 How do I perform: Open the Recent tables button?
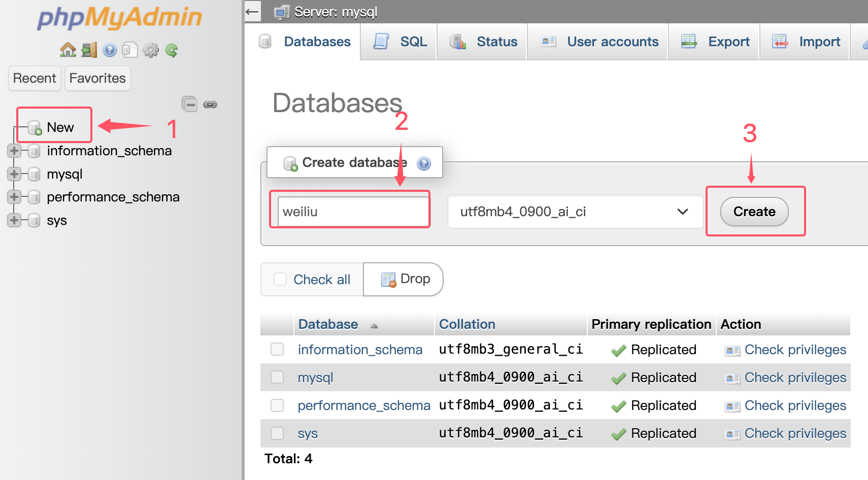[35, 78]
